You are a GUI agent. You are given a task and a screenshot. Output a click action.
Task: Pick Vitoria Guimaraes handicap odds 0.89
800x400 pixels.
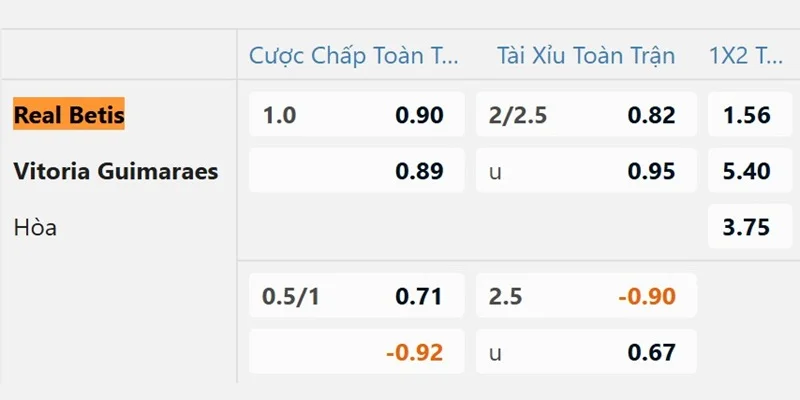coord(357,170)
